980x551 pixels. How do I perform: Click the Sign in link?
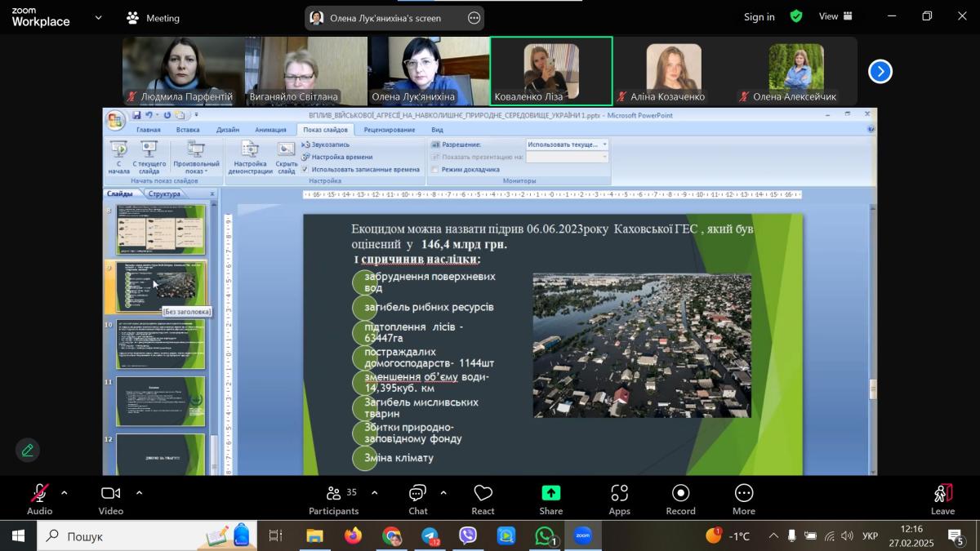click(x=759, y=17)
